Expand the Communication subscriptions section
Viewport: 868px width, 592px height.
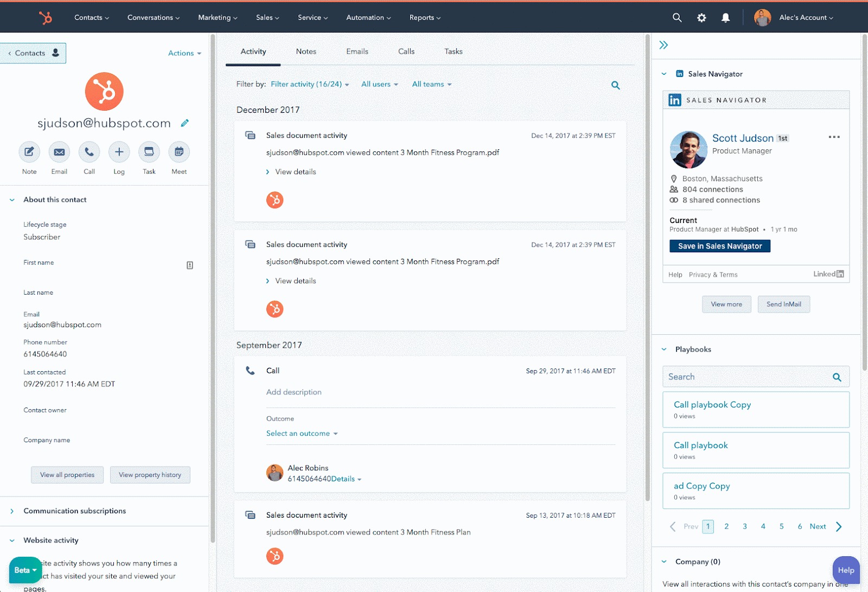12,511
